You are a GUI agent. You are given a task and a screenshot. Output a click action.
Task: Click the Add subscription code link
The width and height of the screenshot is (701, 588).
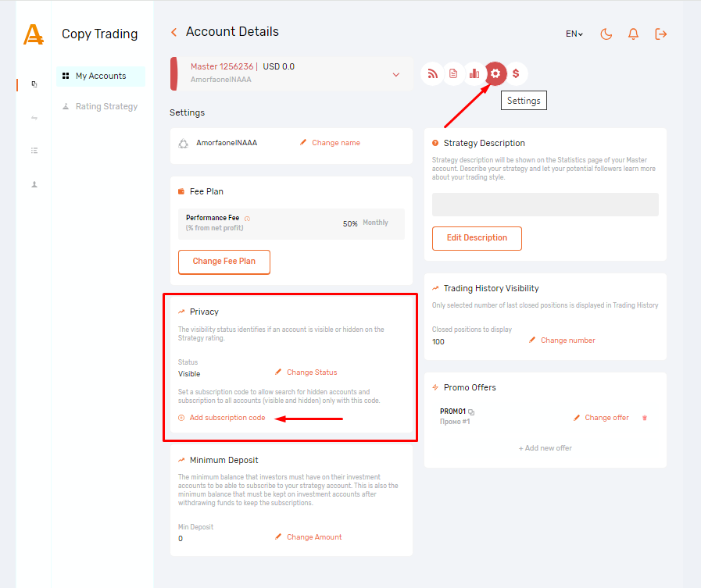click(x=227, y=418)
